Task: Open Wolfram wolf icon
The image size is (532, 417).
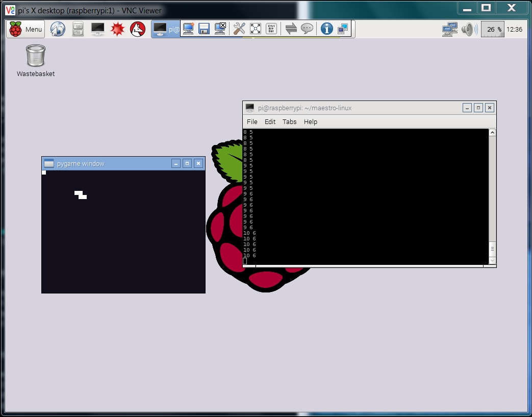Action: [x=138, y=29]
